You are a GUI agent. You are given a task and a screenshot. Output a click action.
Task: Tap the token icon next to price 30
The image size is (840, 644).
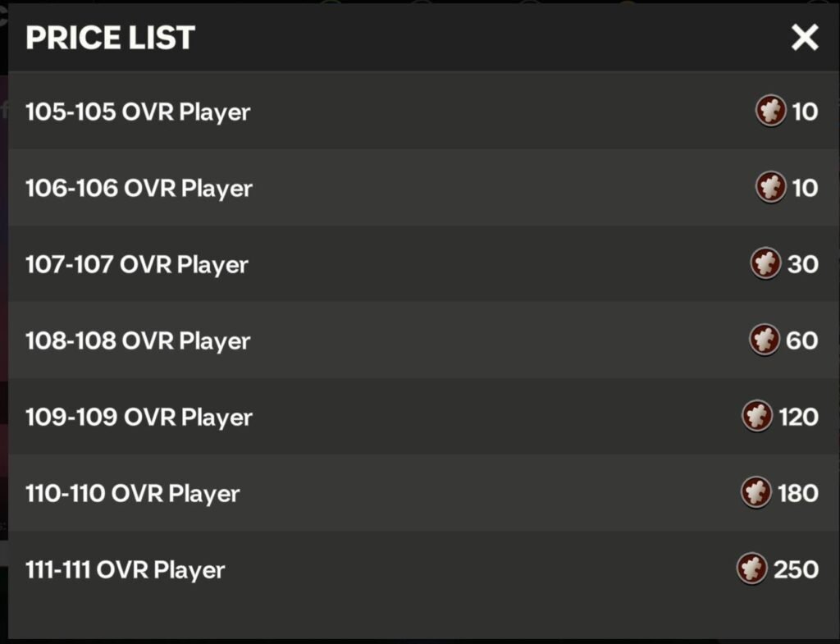click(x=765, y=264)
